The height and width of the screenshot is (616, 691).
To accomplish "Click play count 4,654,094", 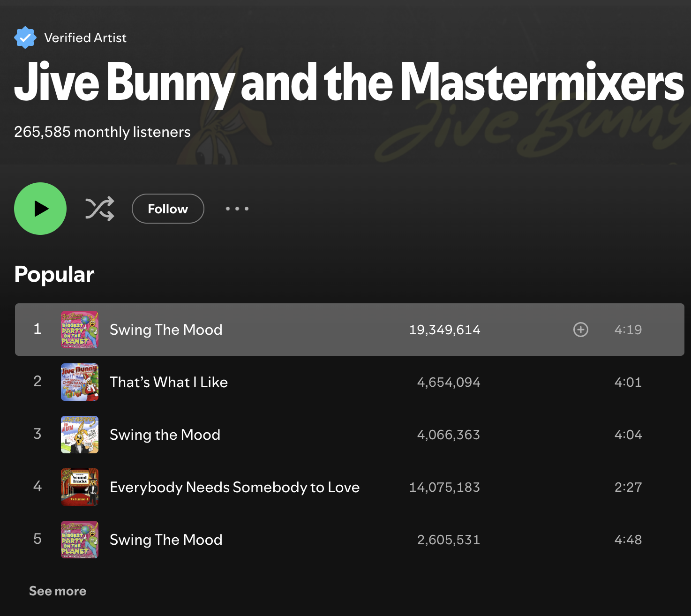I will (x=449, y=382).
